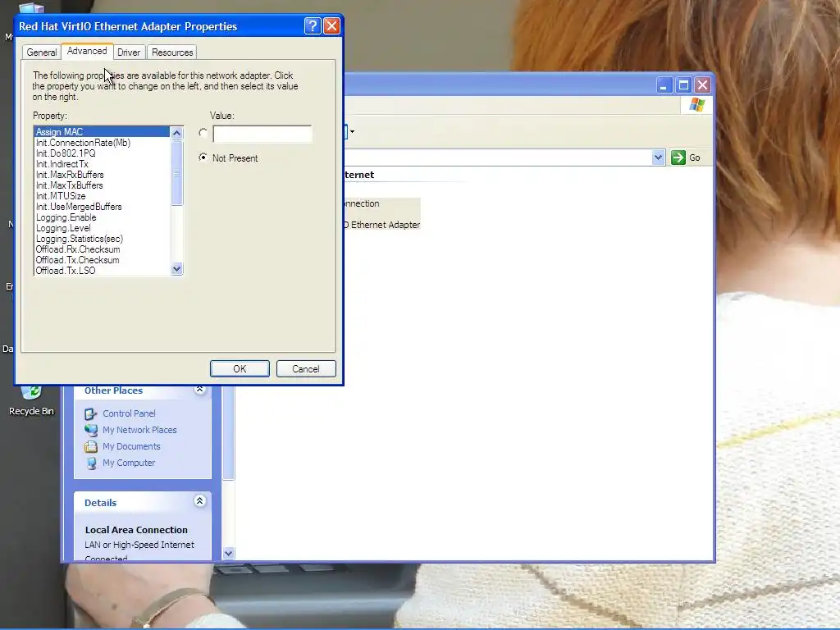Image resolution: width=840 pixels, height=630 pixels.
Task: Open My Computer link
Action: click(129, 463)
